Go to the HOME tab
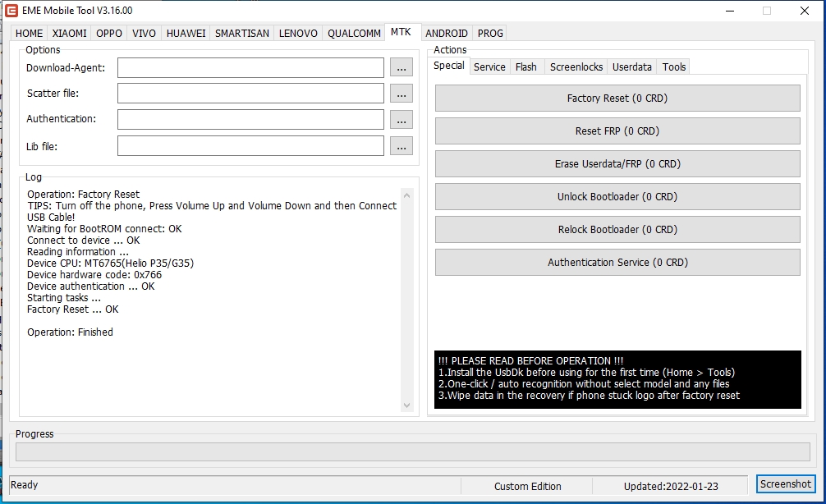 [x=29, y=34]
